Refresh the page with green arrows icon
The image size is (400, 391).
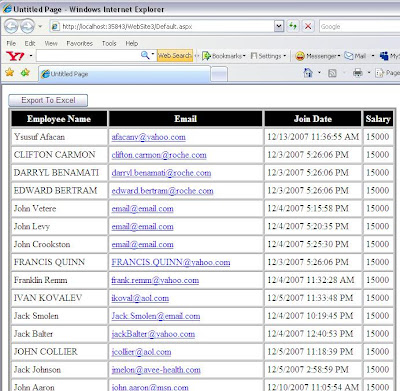[293, 26]
